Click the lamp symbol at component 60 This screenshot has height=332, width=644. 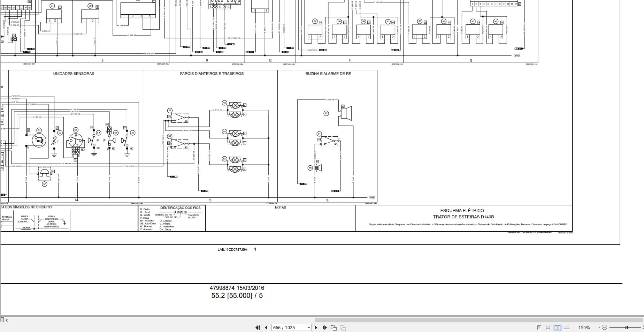(235, 110)
